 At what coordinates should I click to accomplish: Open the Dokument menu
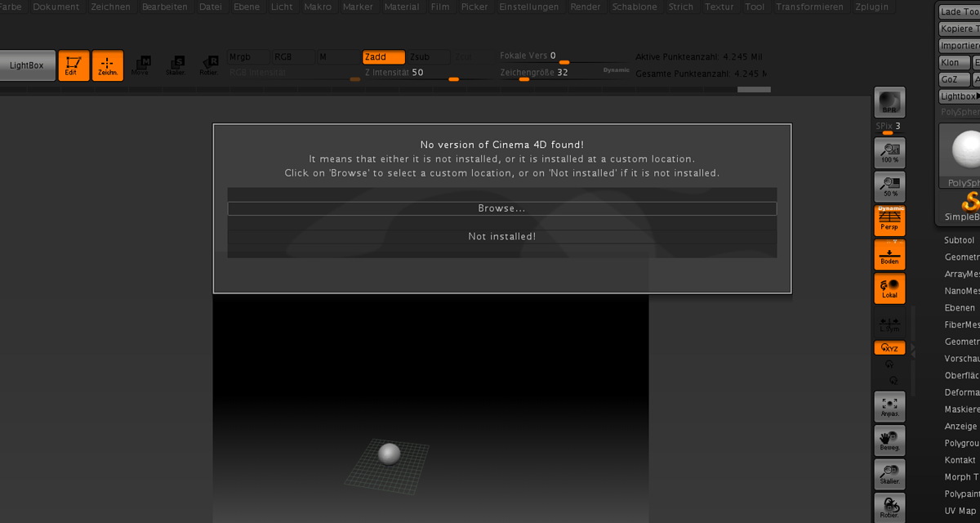pos(56,7)
